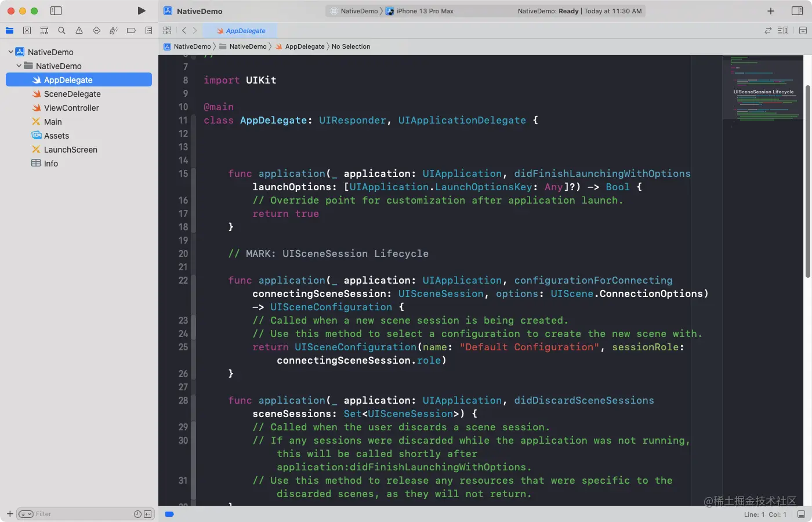Toggle the source-control status filter
Screen dimensions: 812x522
tap(148, 514)
